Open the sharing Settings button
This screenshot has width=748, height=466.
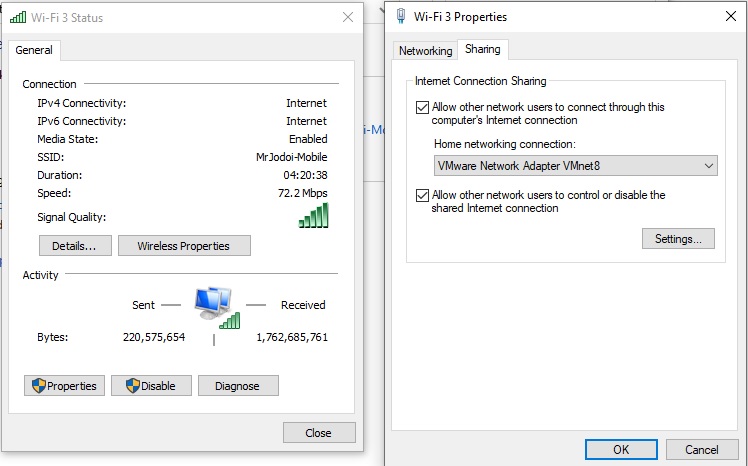tap(678, 239)
